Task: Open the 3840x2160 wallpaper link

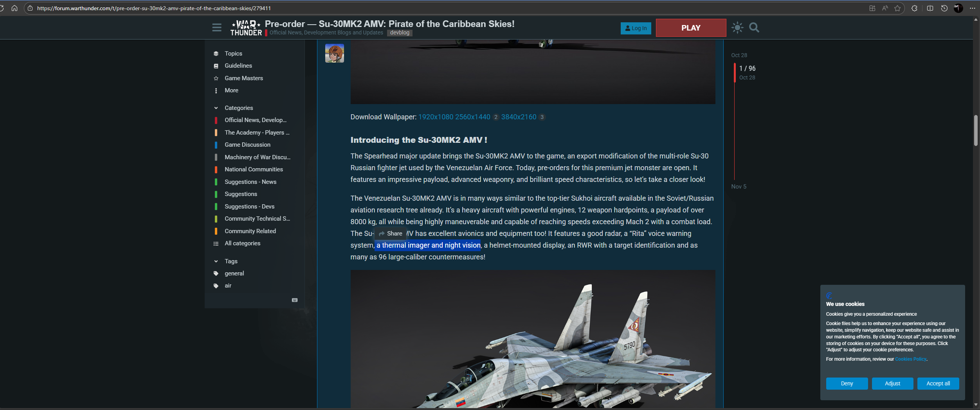Action: (x=519, y=117)
